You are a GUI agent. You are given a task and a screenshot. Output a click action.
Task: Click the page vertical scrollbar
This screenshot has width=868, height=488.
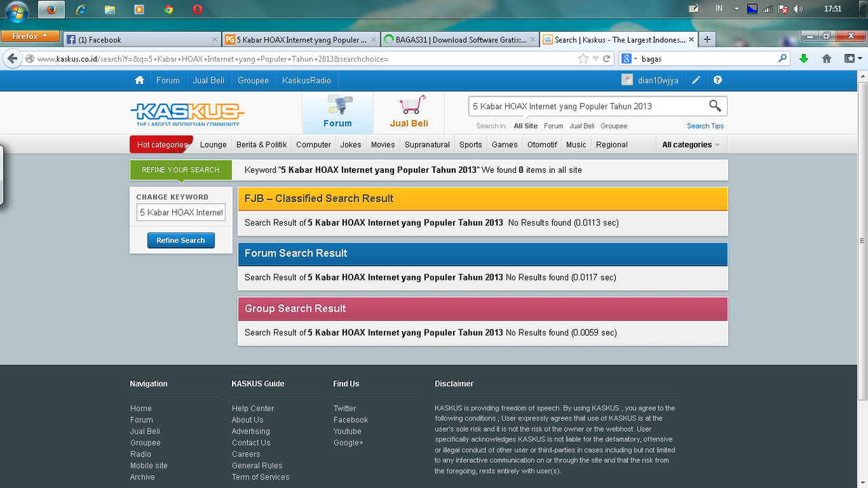point(863,241)
